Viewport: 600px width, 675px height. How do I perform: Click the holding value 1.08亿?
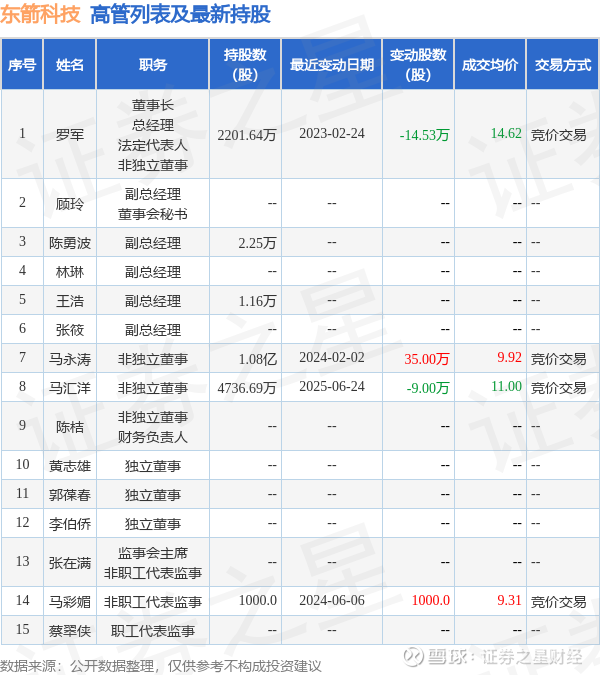point(257,359)
